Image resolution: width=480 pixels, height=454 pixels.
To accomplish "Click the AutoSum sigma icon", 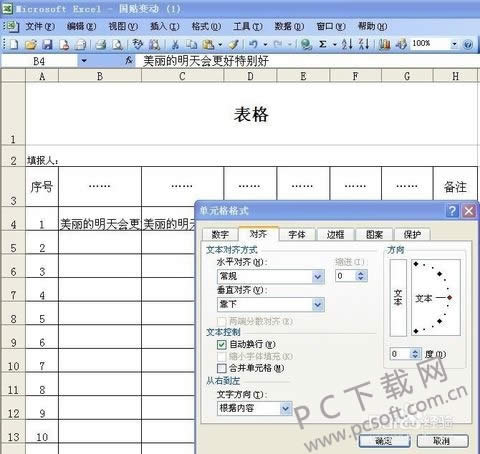I will pyautogui.click(x=323, y=44).
